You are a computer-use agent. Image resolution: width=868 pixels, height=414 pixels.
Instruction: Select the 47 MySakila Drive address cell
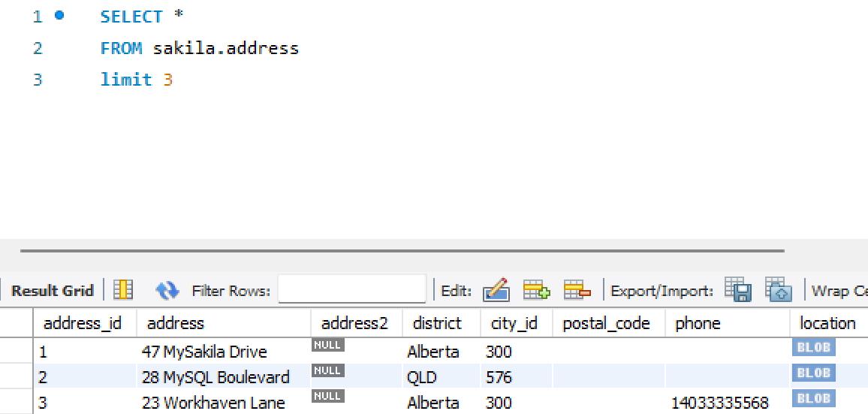[x=204, y=352]
